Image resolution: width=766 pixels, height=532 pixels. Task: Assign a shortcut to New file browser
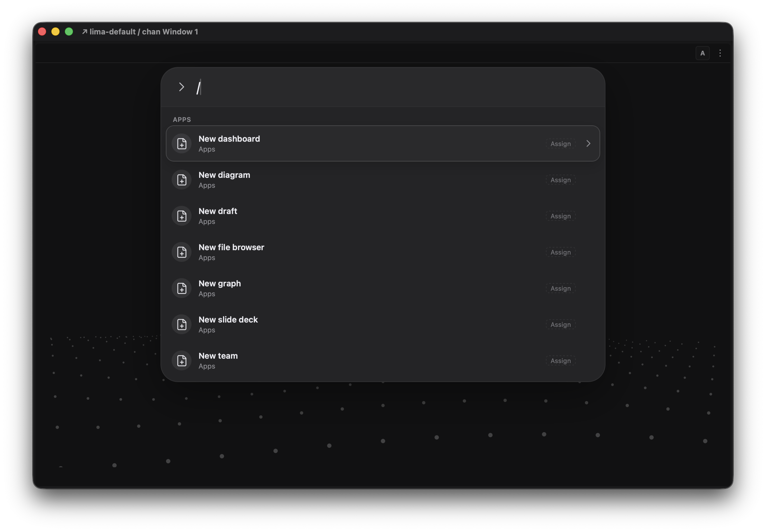pyautogui.click(x=560, y=252)
